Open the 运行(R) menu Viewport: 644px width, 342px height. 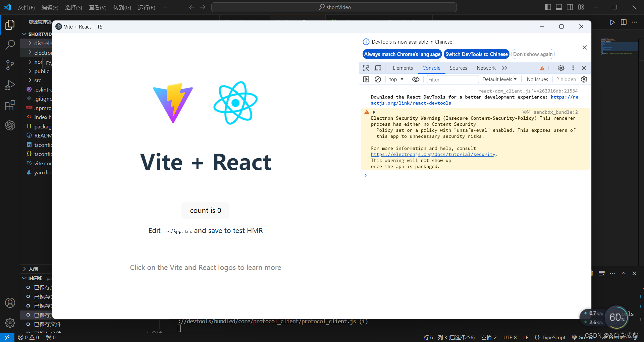click(146, 7)
